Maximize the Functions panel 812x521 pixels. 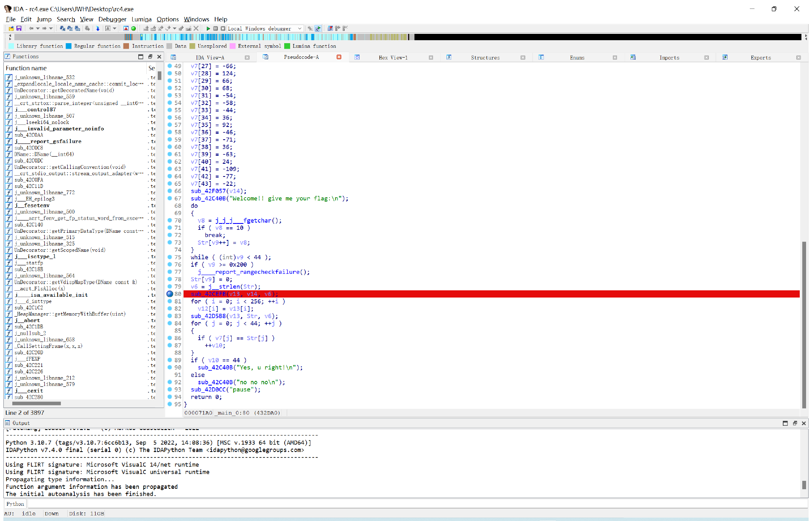coord(141,57)
